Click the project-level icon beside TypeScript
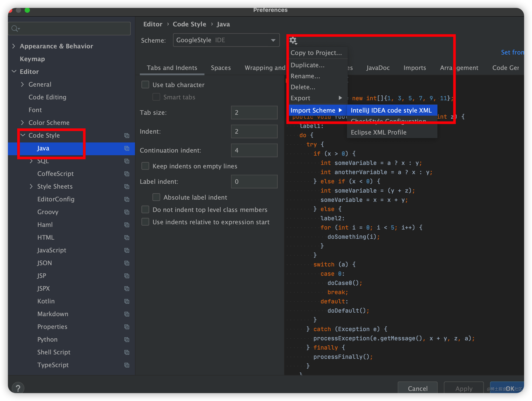This screenshot has height=401, width=532. point(127,365)
